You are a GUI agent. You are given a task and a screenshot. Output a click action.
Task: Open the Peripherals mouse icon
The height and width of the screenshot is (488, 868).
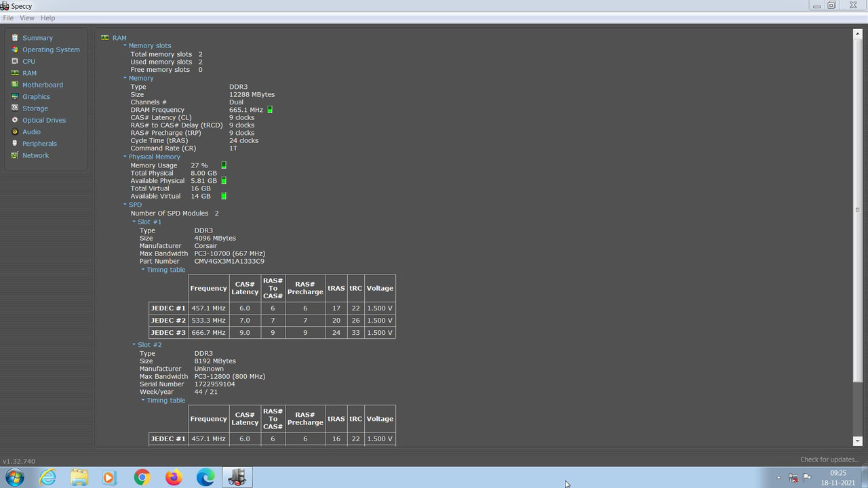15,144
